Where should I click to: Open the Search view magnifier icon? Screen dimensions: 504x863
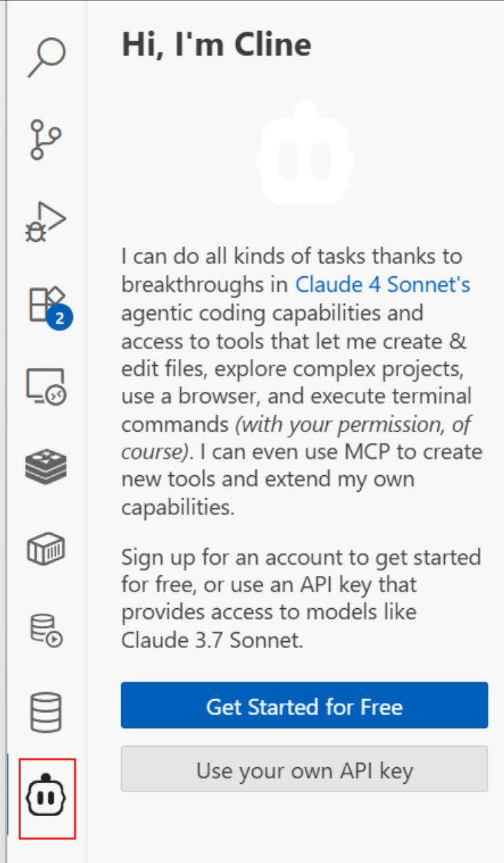tap(46, 57)
